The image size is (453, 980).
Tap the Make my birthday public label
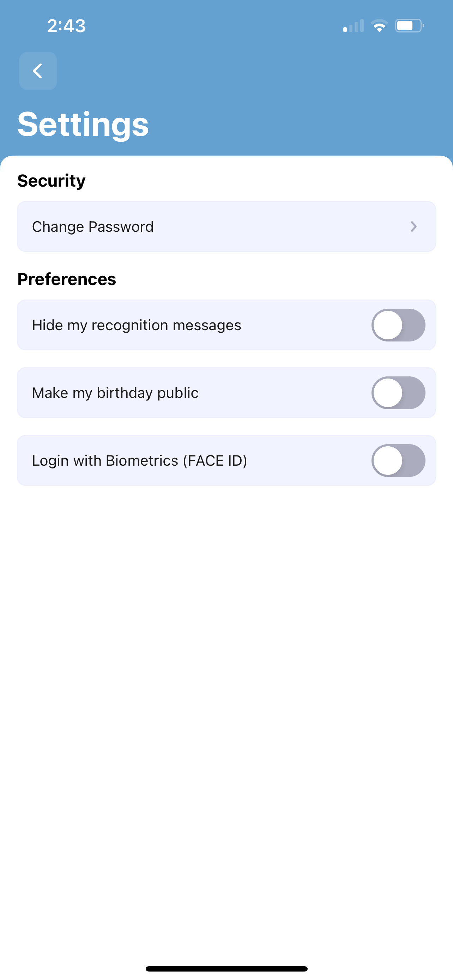[x=115, y=393]
